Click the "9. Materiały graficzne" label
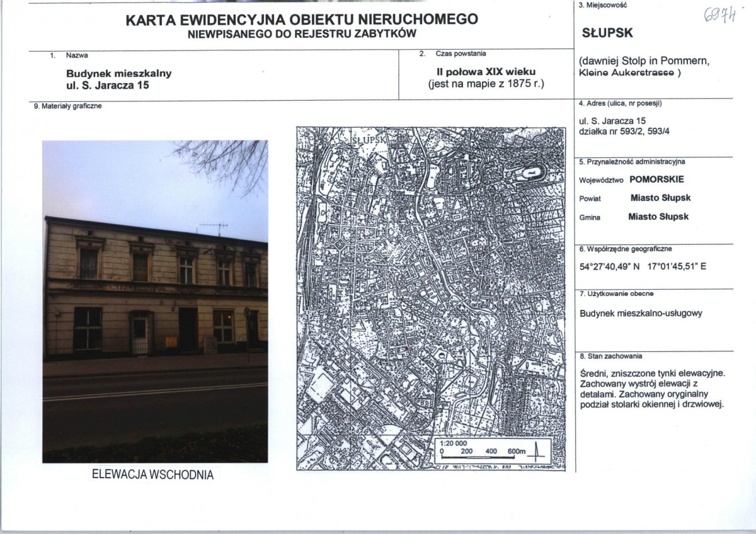Screen dimensions: 756x534 tap(68, 106)
